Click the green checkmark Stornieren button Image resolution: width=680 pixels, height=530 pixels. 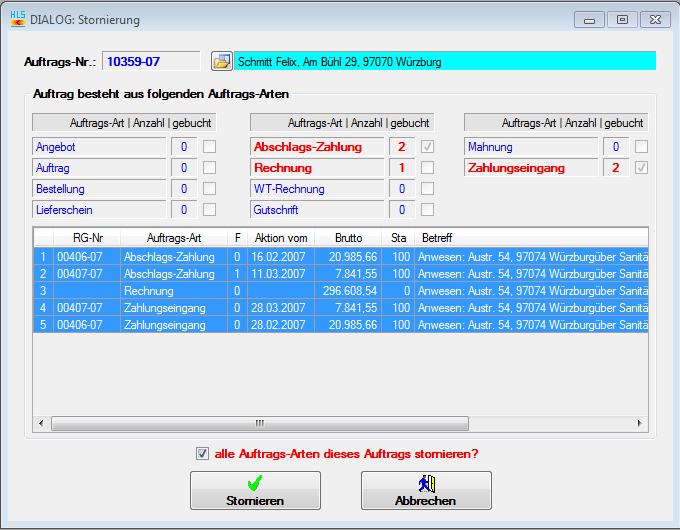[x=255, y=490]
